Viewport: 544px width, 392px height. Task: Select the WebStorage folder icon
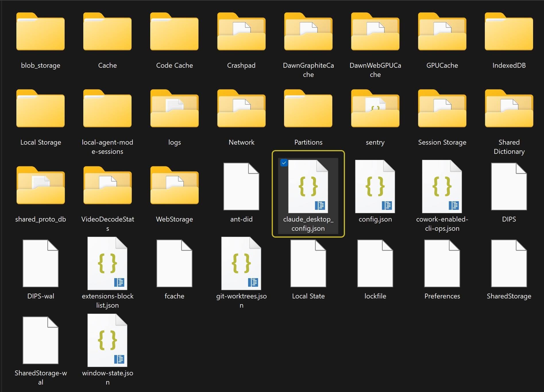click(x=174, y=185)
